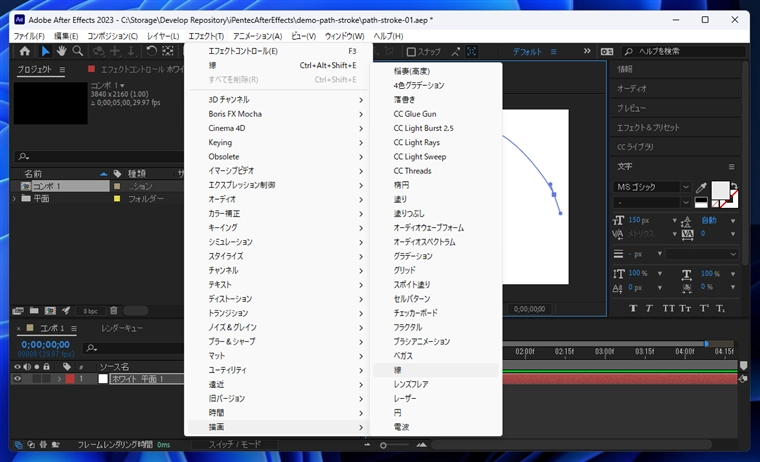Choose CC Light Sweep effect
Image resolution: width=760 pixels, height=462 pixels.
tap(435, 157)
